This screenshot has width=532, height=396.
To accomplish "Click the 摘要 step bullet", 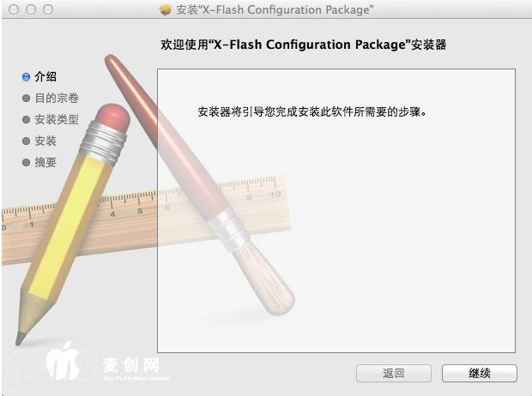I will coord(26,162).
